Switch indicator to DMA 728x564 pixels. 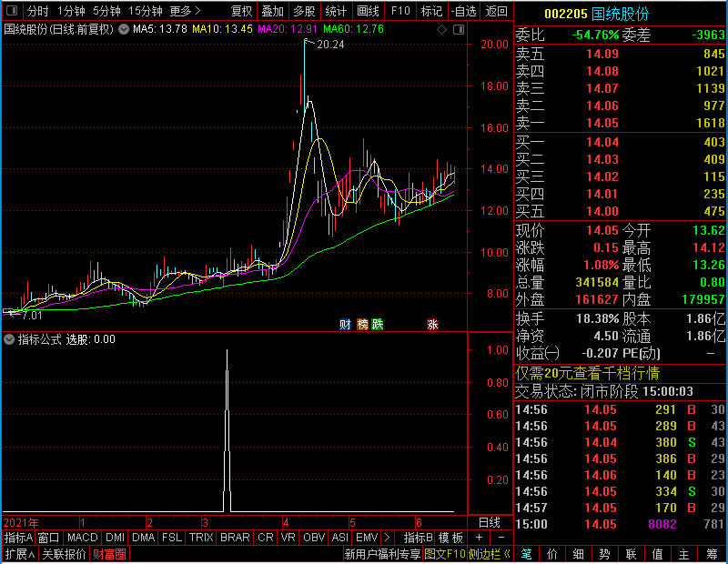tap(143, 538)
